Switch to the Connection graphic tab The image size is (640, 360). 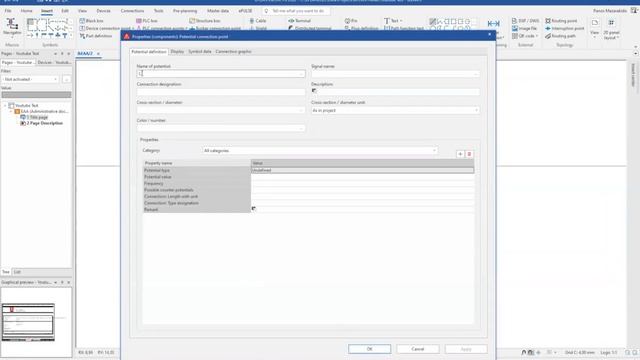click(233, 51)
